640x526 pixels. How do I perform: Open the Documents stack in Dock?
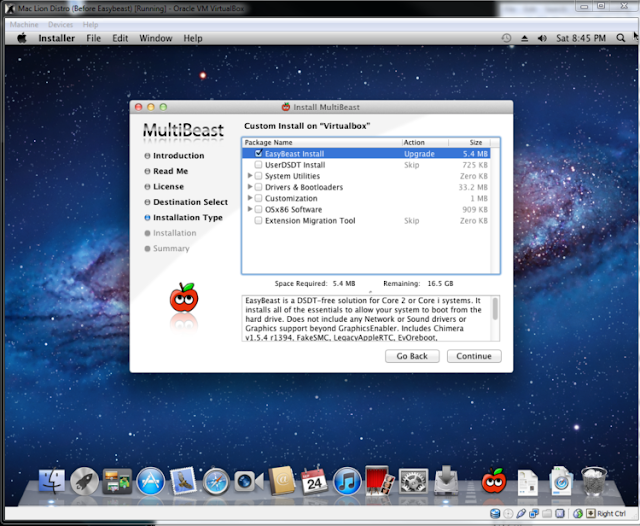527,482
